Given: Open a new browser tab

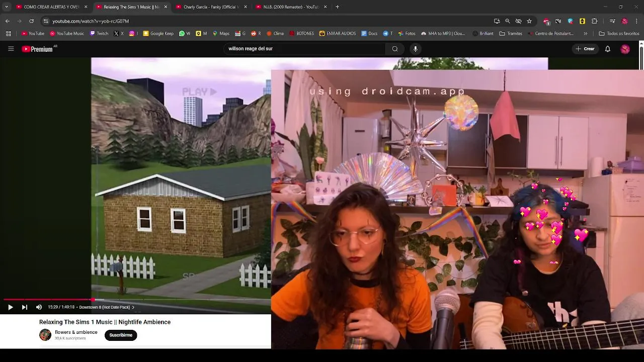Looking at the screenshot, I should point(337,7).
